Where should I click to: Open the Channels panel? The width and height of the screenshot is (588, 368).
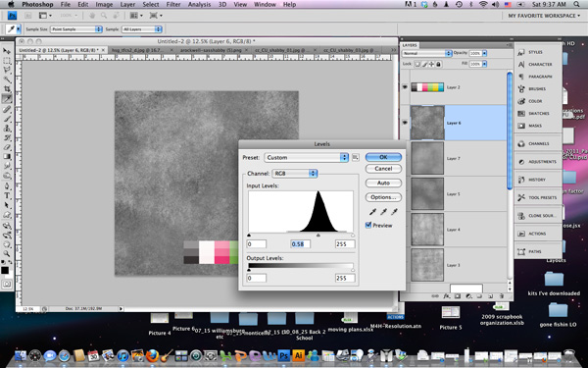click(538, 144)
